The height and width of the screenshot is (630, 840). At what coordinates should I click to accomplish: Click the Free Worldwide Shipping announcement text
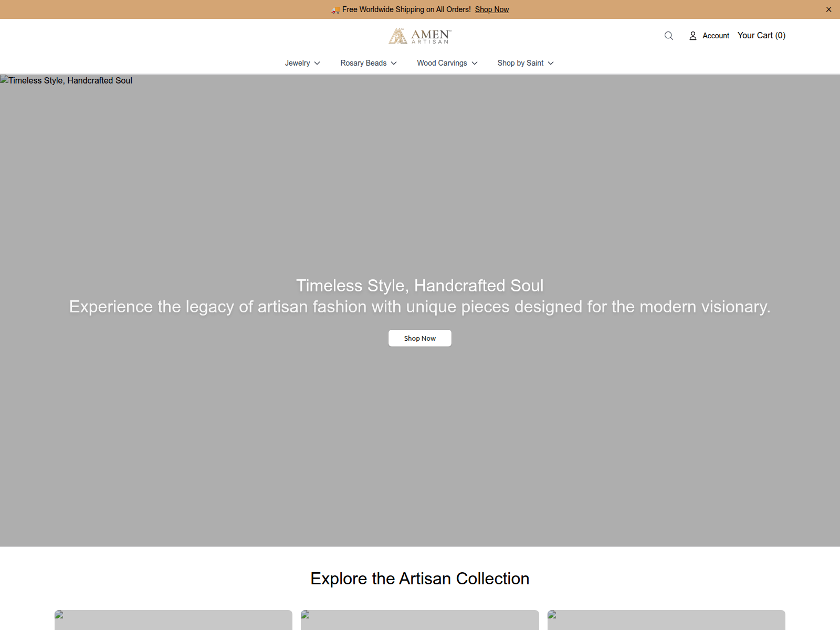(x=406, y=9)
